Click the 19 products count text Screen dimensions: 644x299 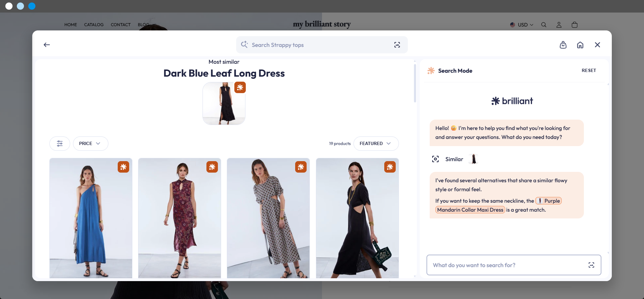tap(340, 144)
